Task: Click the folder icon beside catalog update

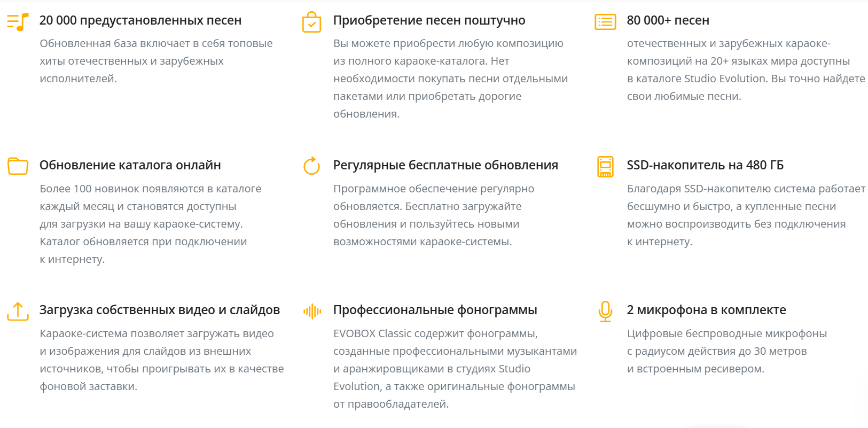Action: [x=18, y=166]
